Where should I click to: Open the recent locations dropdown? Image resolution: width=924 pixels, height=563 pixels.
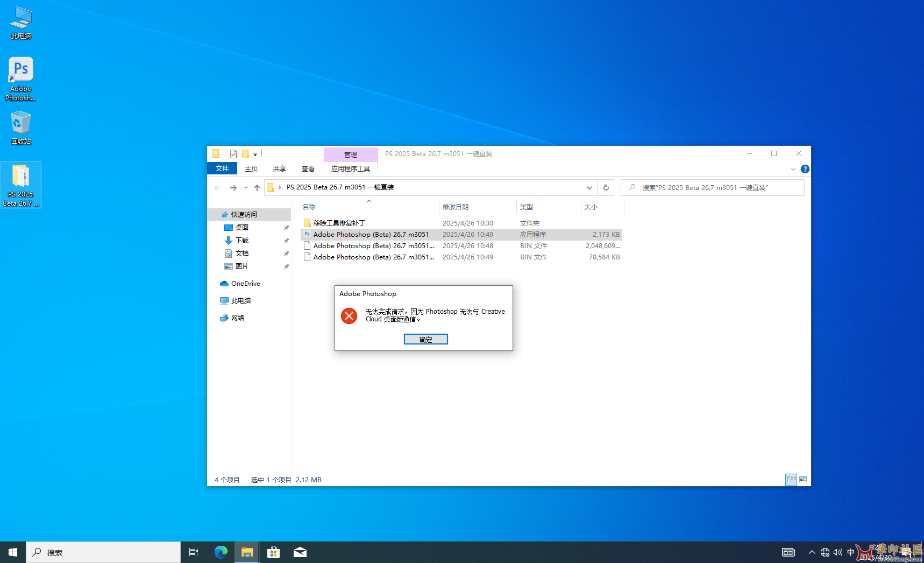pyautogui.click(x=246, y=187)
